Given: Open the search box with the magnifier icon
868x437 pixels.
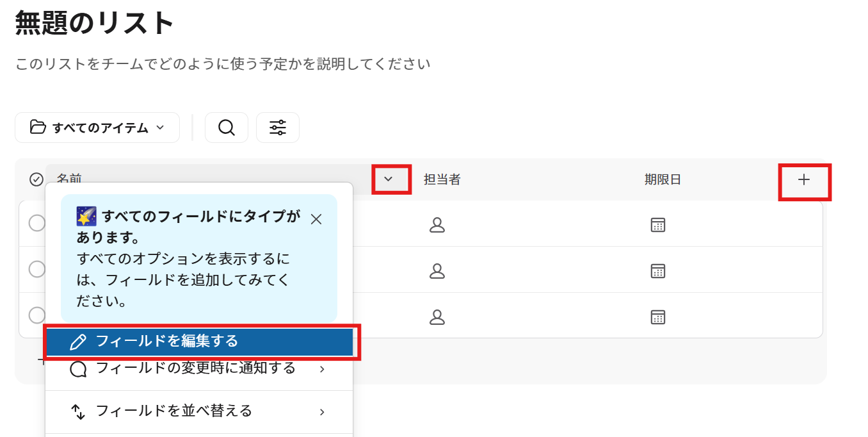Looking at the screenshot, I should pyautogui.click(x=226, y=127).
